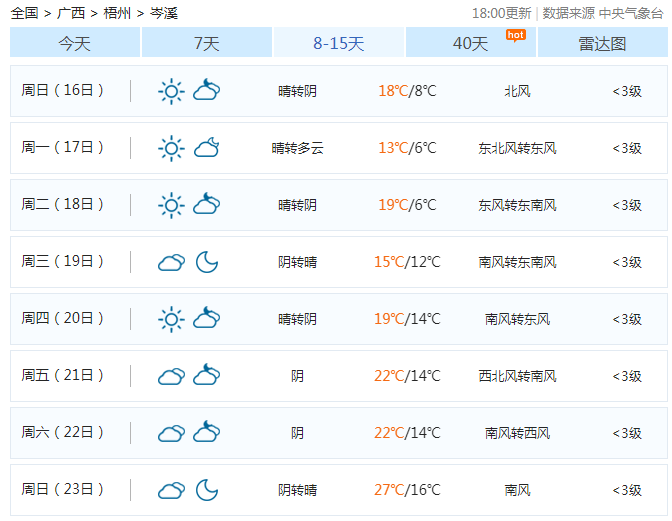This screenshot has height=521, width=672.
Task: Click the 27℃/16℃ temperature for 周日 23日
Action: click(x=407, y=490)
